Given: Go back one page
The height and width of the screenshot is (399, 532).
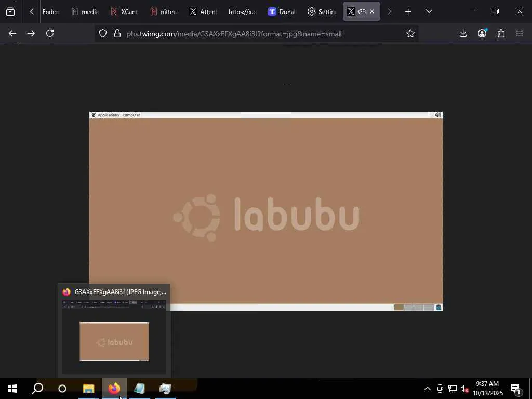Looking at the screenshot, I should 12,33.
